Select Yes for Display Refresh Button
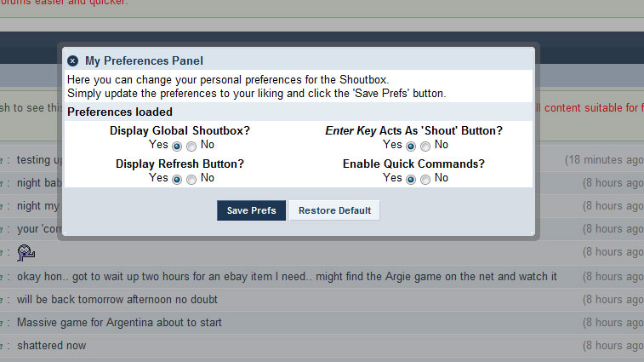Image resolution: width=644 pixels, height=362 pixels. 177,180
